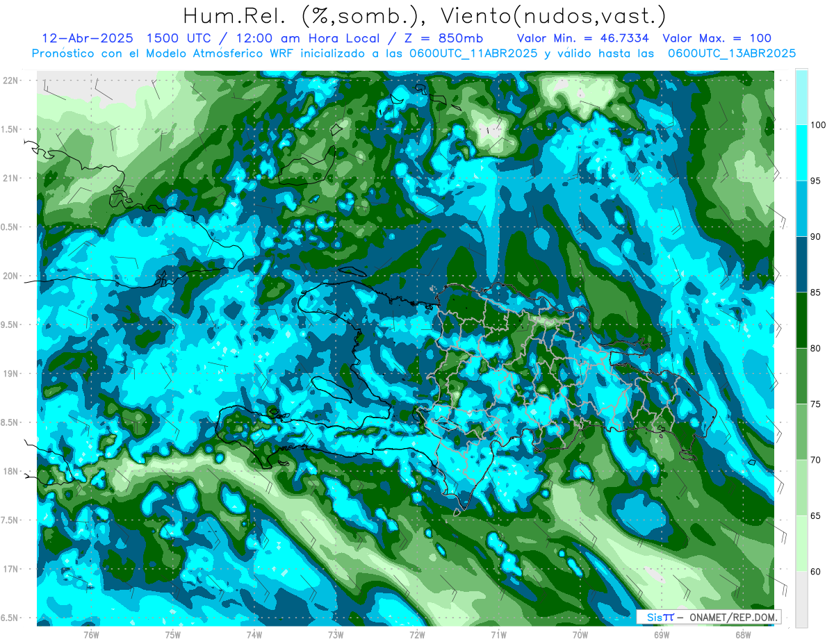Select the 80–85 dark green colorbar segment
This screenshot has height=644, width=834.
(x=801, y=320)
